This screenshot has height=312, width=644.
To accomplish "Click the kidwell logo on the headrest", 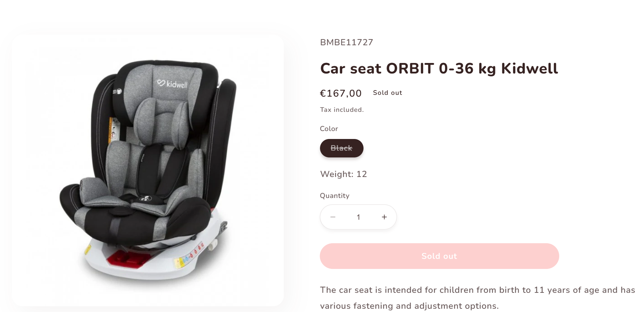I will point(172,84).
